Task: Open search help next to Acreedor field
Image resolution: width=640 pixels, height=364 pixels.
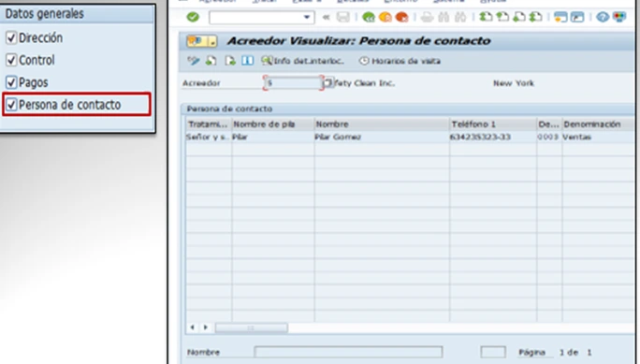Action: [328, 83]
